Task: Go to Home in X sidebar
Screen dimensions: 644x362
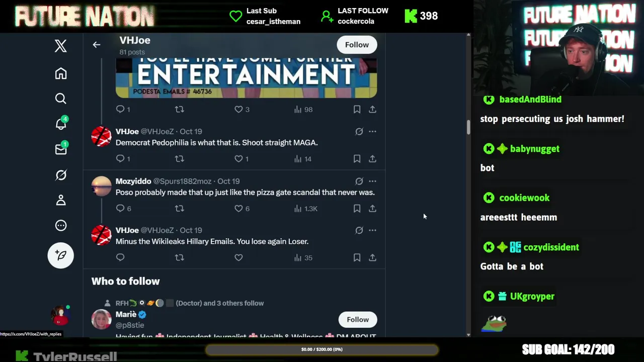Action: pyautogui.click(x=61, y=73)
